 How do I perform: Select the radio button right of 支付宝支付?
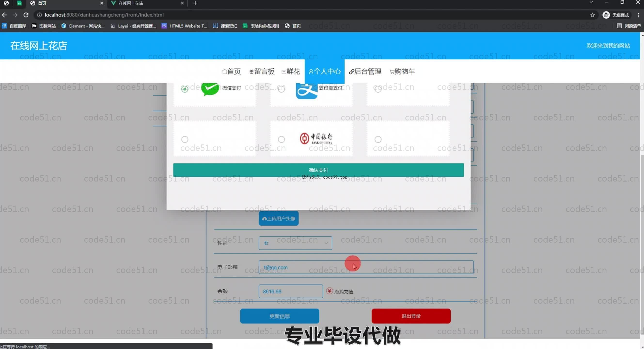coord(378,89)
